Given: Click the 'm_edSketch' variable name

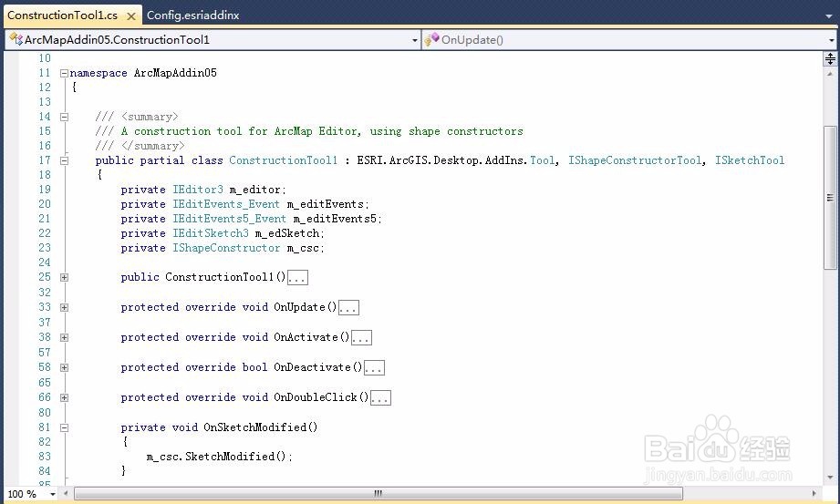Looking at the screenshot, I should click(x=287, y=233).
